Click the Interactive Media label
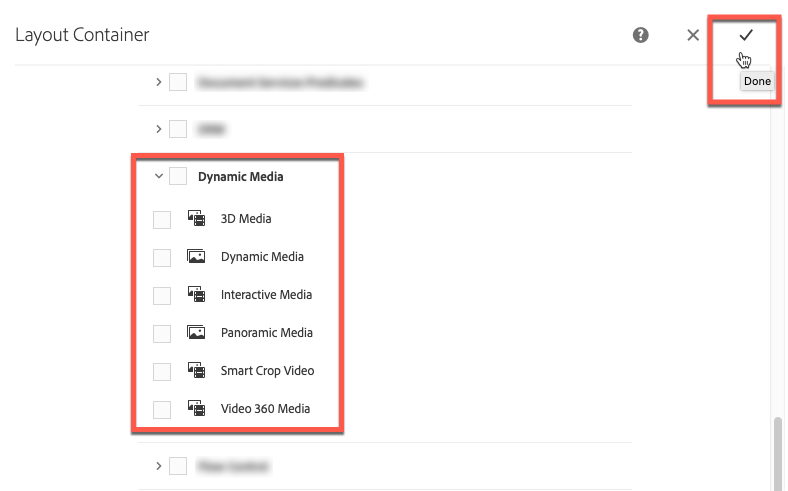Screen dimensions: 788x491 (266, 294)
